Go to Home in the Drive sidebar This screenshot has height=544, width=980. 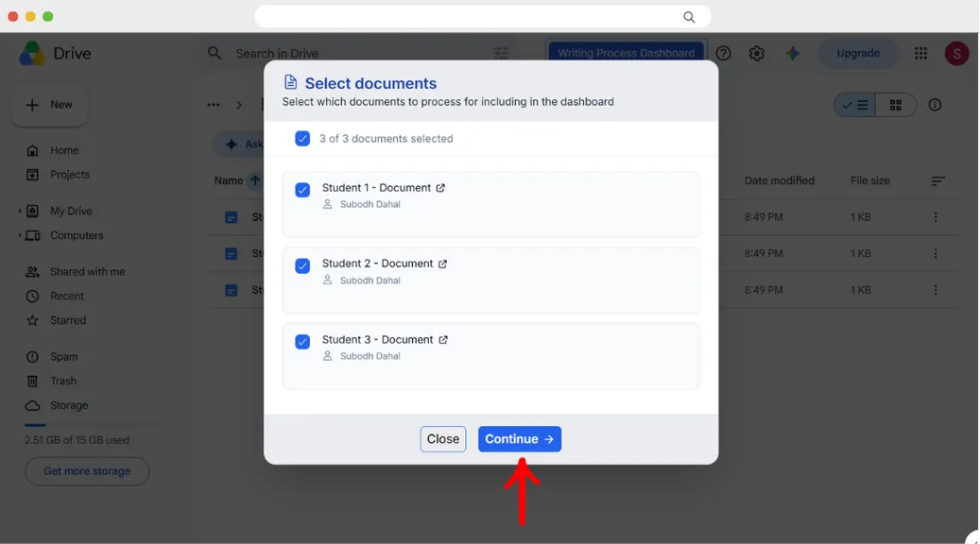64,150
